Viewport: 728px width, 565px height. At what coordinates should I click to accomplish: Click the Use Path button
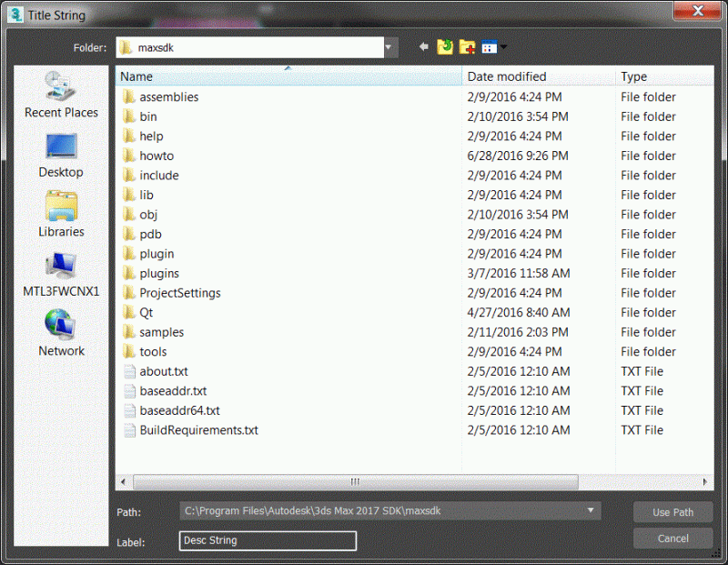coord(672,511)
